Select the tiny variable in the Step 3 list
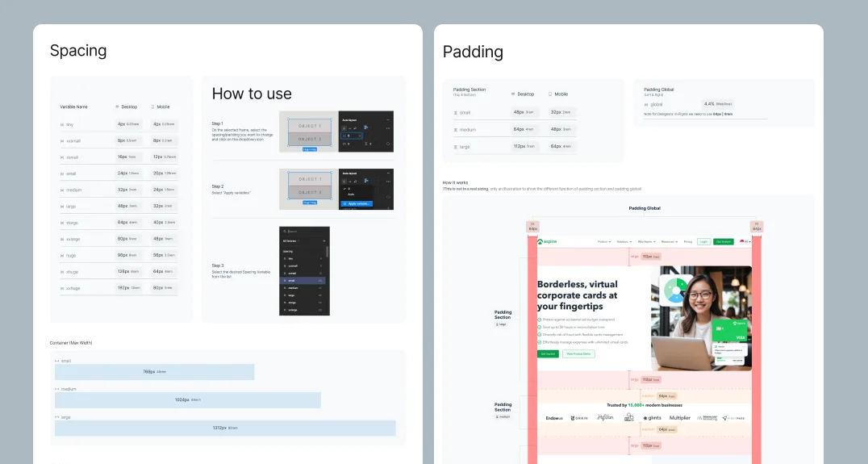868x464 pixels. pos(303,258)
